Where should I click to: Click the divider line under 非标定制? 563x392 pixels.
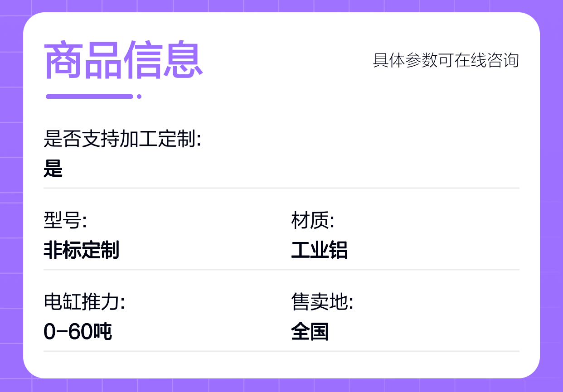coord(281,269)
